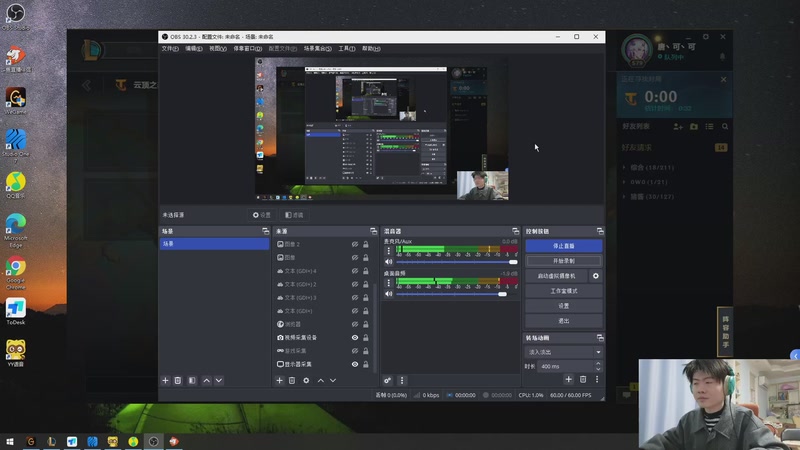Hide the 视频采集设备 source
The width and height of the screenshot is (800, 450).
pyautogui.click(x=355, y=338)
